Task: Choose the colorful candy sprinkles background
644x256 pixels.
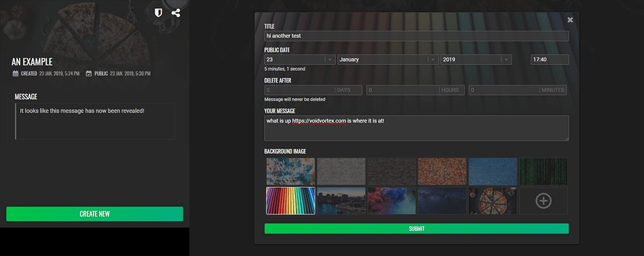Action: (x=442, y=171)
